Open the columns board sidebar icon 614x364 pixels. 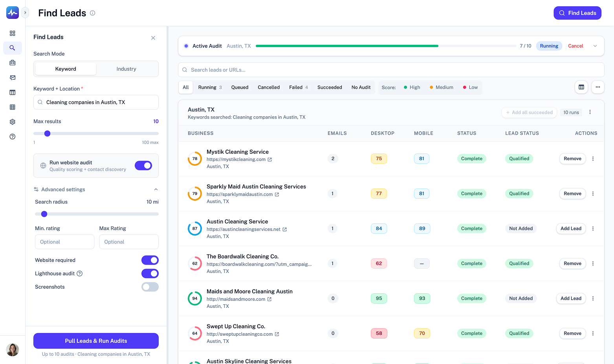tap(13, 92)
